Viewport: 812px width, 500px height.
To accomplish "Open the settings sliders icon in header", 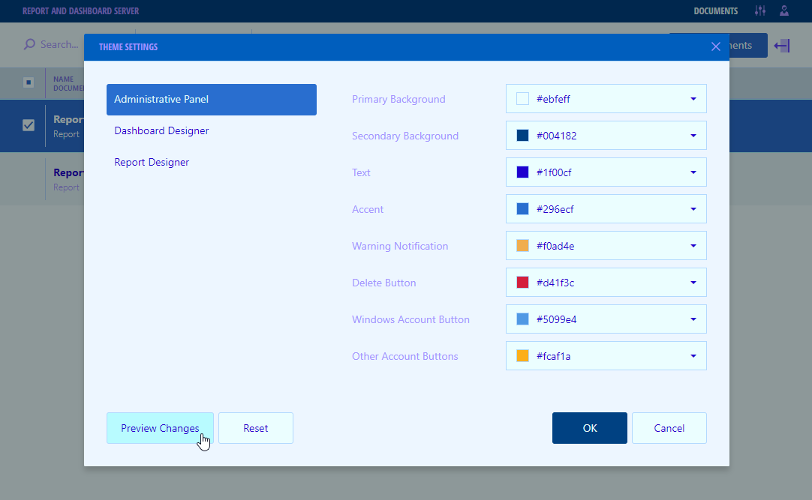I will (x=760, y=11).
